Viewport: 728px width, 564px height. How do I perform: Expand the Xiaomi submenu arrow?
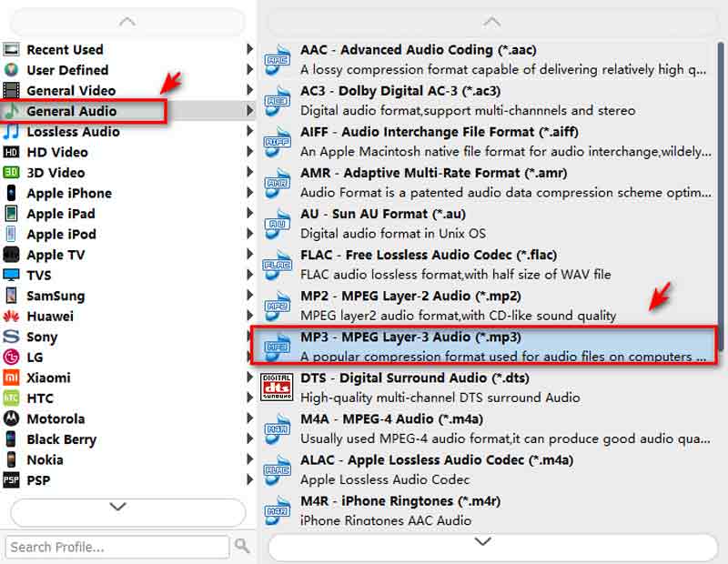coord(249,377)
